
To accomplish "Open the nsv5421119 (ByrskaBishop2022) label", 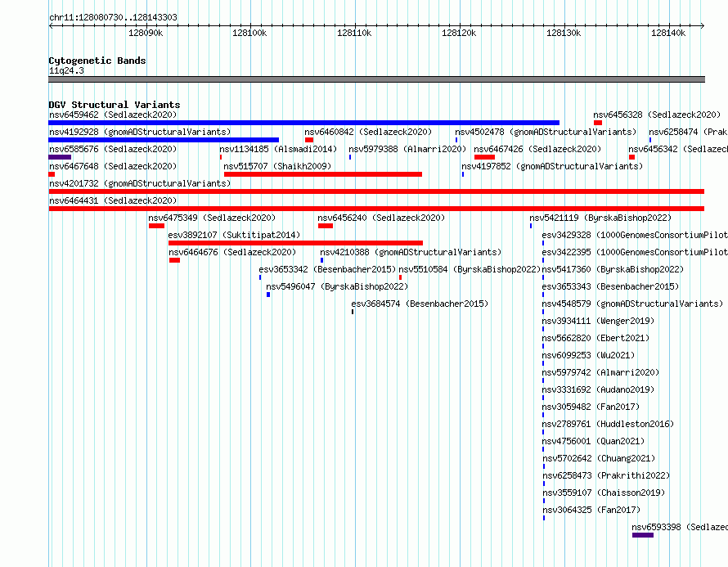I will coord(600,218).
